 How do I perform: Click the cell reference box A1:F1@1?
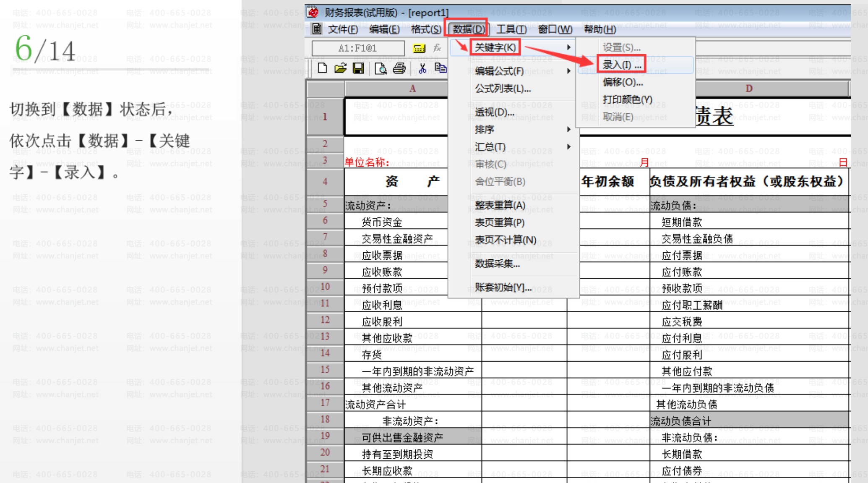[358, 48]
